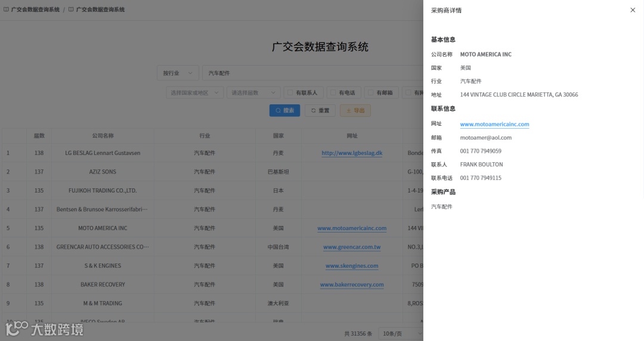Click the 公司名称 column header

(103, 135)
